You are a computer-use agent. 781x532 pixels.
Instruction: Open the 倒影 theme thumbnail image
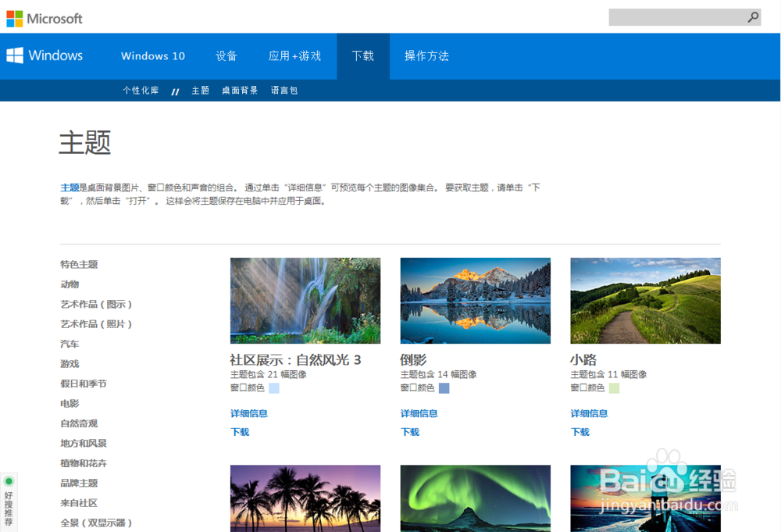pyautogui.click(x=475, y=301)
